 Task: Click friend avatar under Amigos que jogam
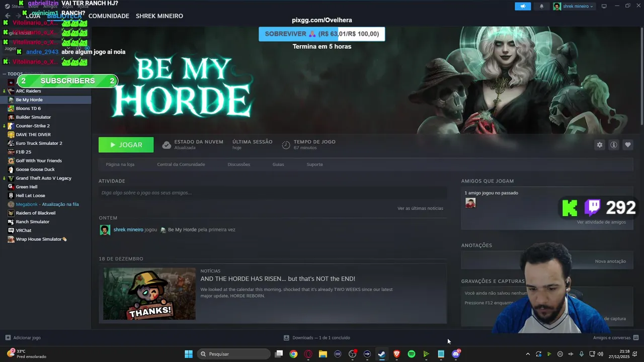pos(470,203)
